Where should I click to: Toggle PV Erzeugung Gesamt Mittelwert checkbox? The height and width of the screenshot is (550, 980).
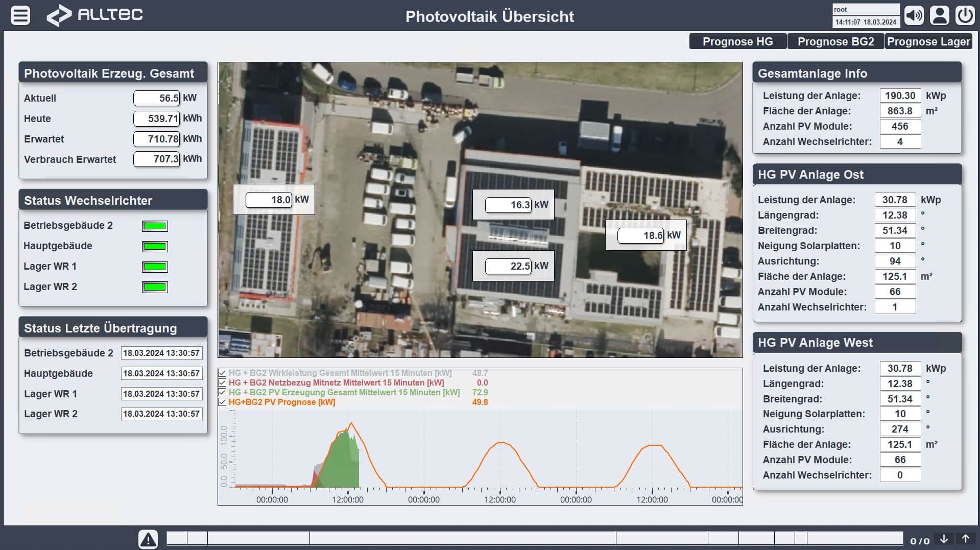(222, 393)
